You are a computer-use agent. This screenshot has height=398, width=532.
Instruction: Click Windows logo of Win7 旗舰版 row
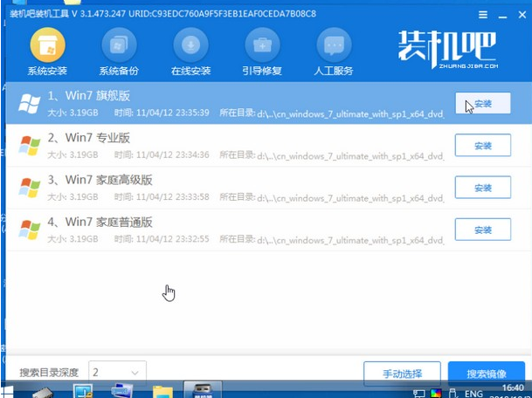click(x=30, y=104)
